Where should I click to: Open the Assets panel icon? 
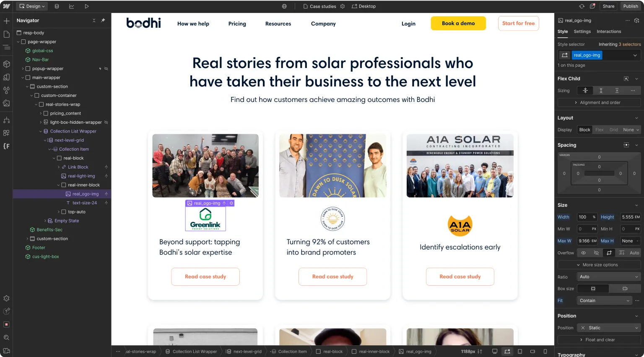[6, 103]
